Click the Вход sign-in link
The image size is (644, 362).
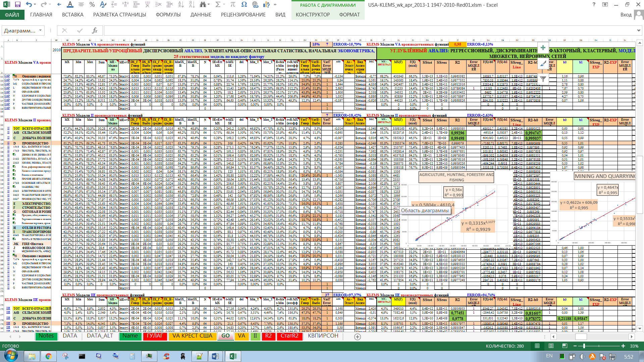626,15
